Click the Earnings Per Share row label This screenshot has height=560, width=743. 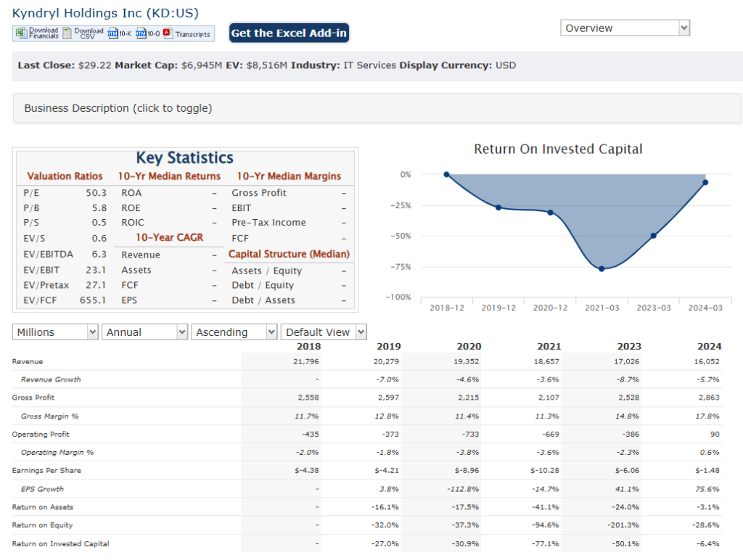click(x=46, y=471)
